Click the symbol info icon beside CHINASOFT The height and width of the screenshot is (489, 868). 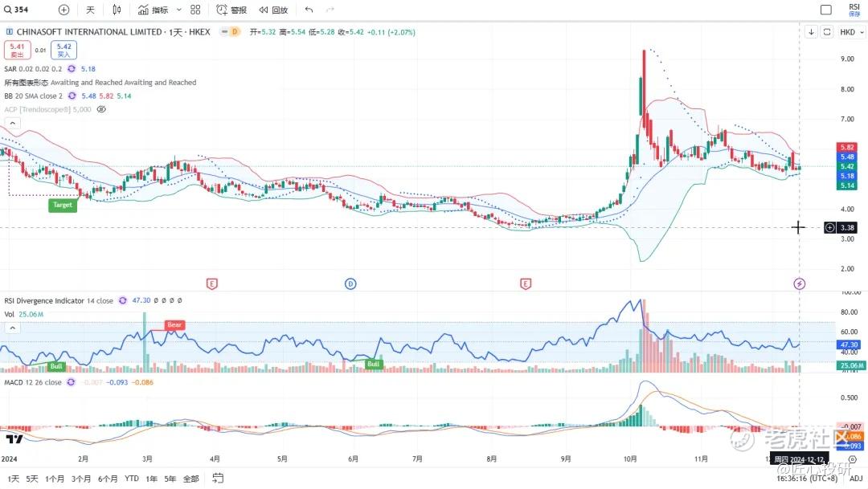click(10, 32)
